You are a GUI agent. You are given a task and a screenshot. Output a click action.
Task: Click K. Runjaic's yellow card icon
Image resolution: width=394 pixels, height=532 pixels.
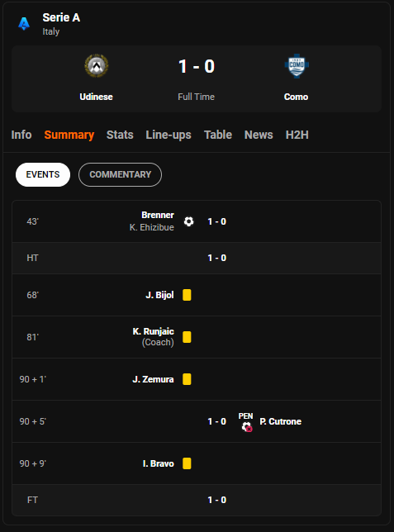coord(187,337)
